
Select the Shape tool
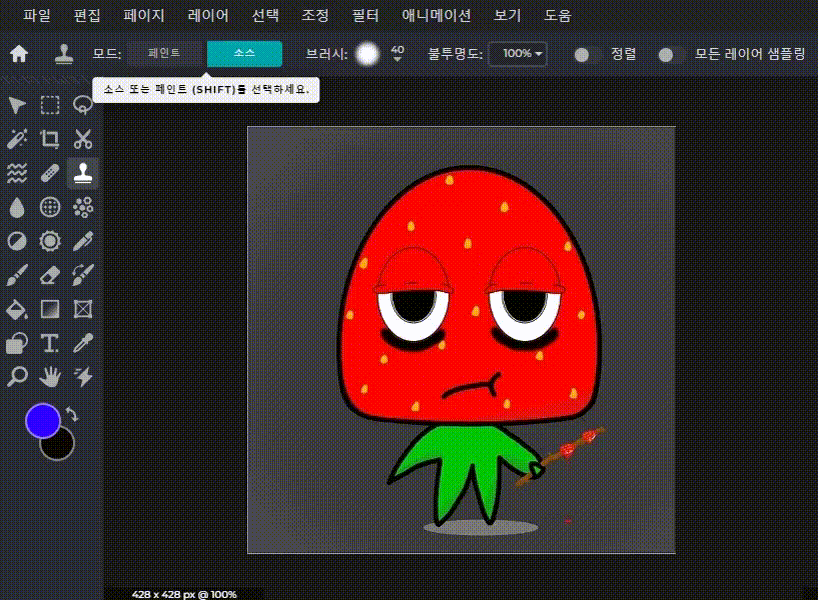pyautogui.click(x=17, y=343)
